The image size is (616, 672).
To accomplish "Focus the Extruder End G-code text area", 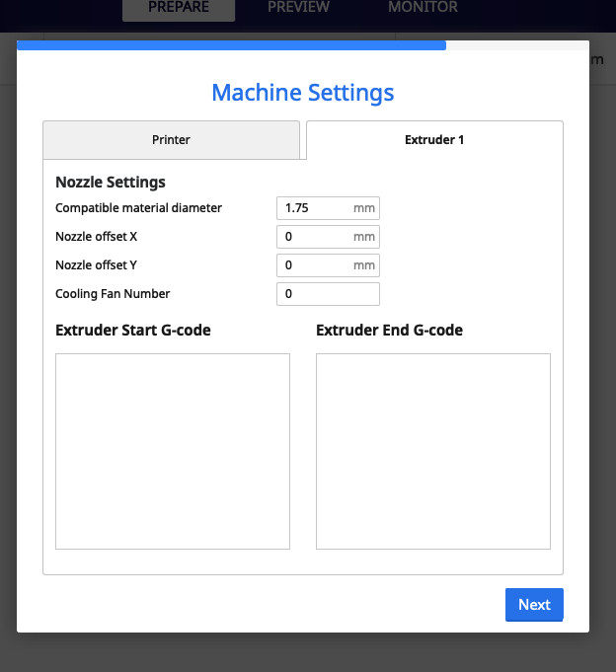I will [433, 451].
